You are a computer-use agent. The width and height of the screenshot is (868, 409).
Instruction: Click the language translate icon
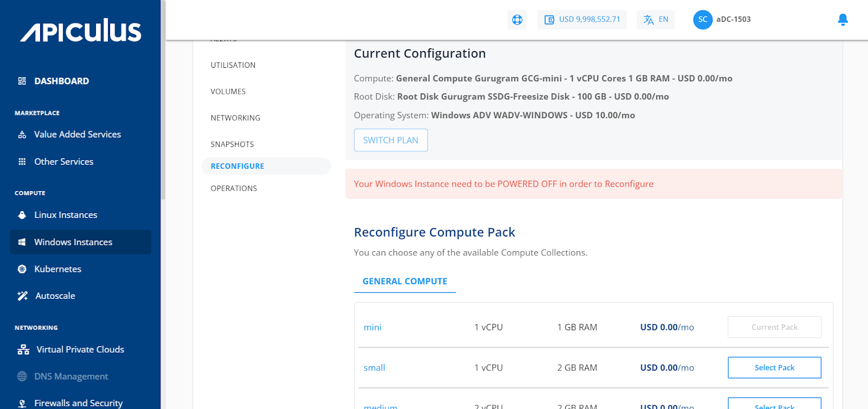[648, 20]
